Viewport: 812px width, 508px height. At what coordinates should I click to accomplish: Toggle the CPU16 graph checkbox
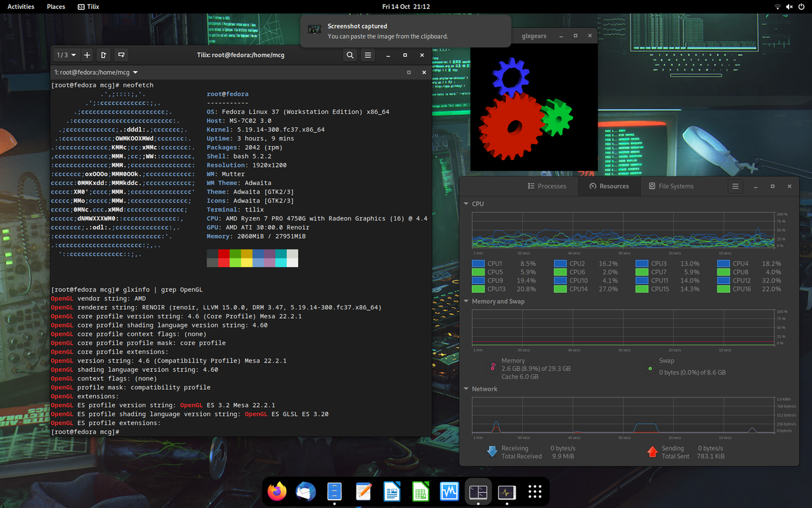click(x=723, y=288)
